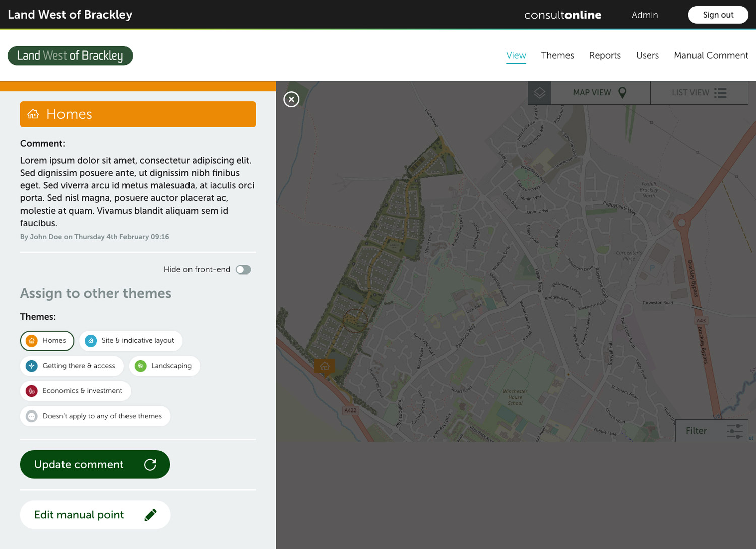Viewport: 756px width, 549px height.
Task: Click the Update comment button
Action: (95, 464)
